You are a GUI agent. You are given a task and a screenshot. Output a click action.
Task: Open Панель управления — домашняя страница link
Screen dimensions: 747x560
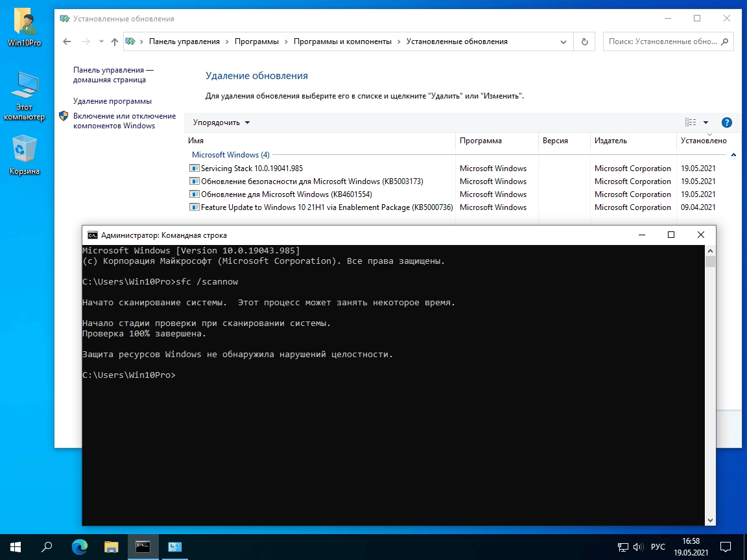pyautogui.click(x=113, y=75)
